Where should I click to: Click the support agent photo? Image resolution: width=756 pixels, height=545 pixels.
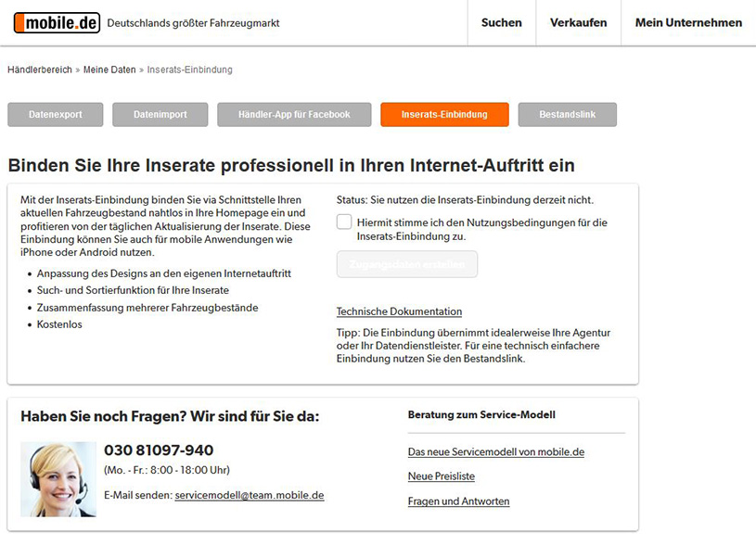tap(58, 479)
